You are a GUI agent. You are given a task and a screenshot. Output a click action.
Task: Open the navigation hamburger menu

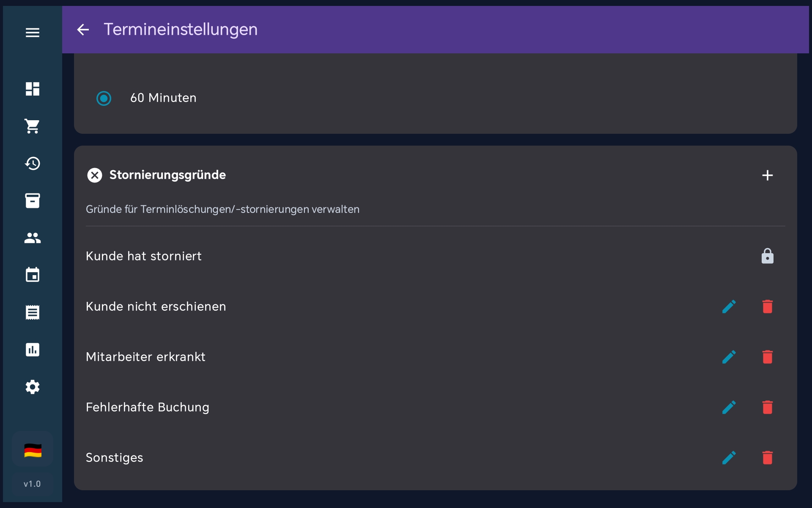coord(32,32)
